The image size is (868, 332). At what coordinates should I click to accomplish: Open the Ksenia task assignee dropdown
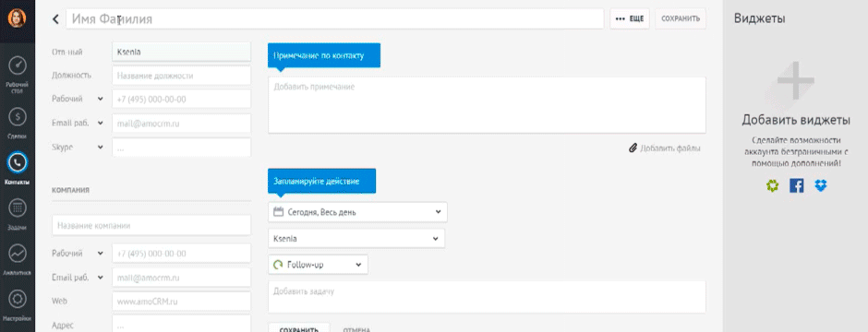(356, 239)
